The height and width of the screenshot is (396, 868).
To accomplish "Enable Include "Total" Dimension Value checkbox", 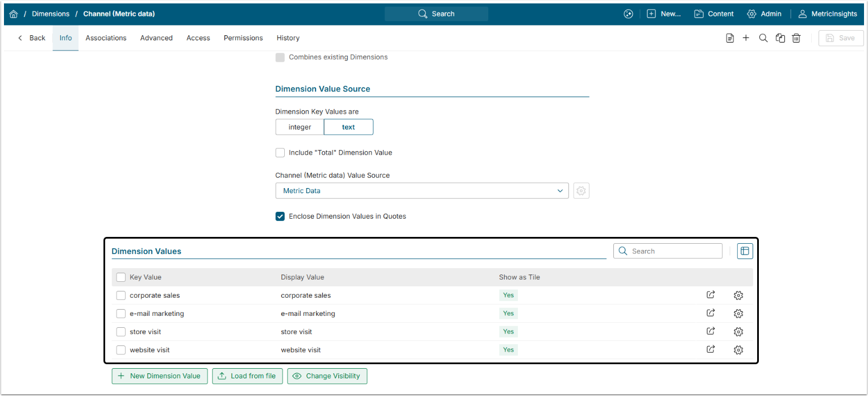I will (x=280, y=153).
